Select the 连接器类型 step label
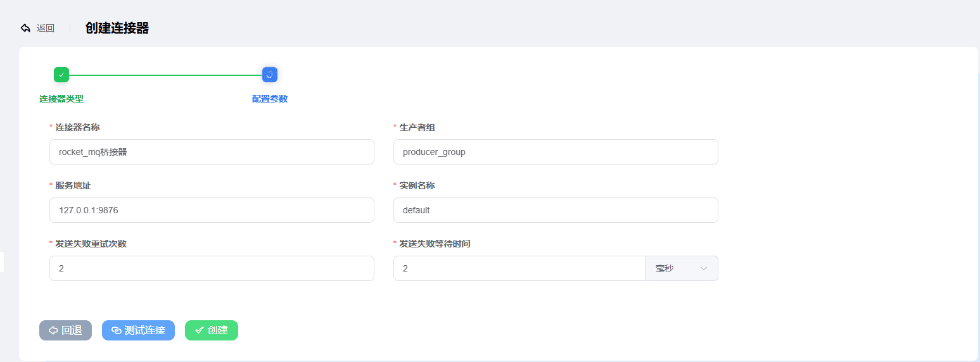980x362 pixels. 61,99
